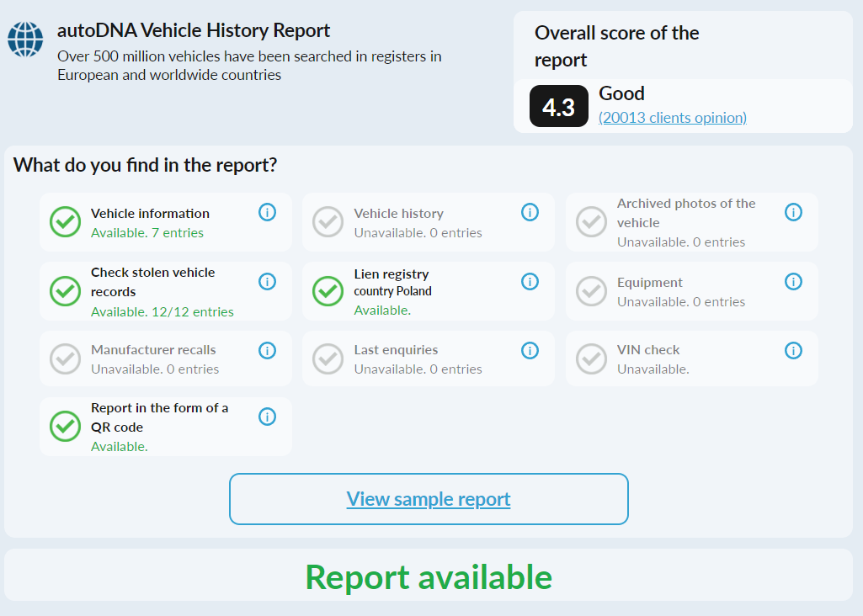863x616 pixels.
Task: Click the green checkmark for Lien registry
Action: [x=328, y=291]
